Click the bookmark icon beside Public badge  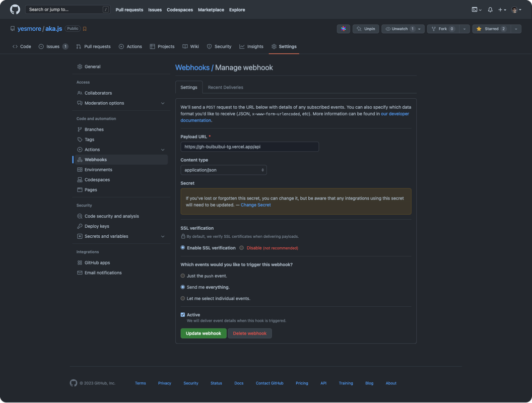tap(85, 29)
